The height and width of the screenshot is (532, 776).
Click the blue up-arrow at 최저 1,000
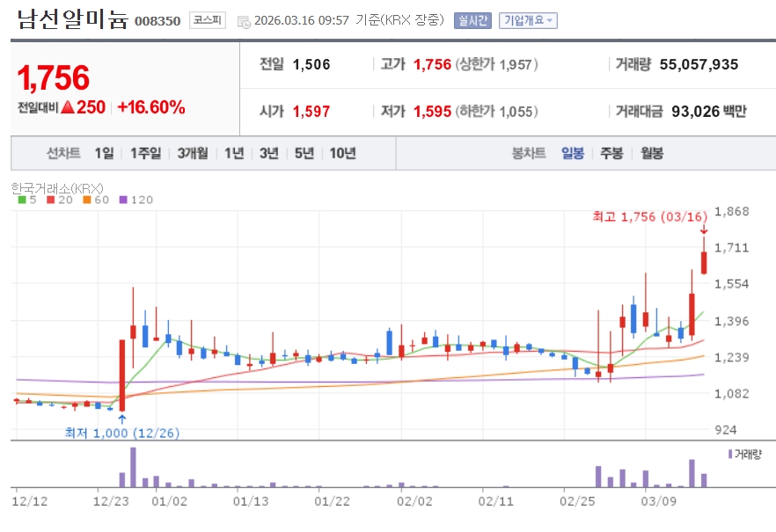point(122,419)
